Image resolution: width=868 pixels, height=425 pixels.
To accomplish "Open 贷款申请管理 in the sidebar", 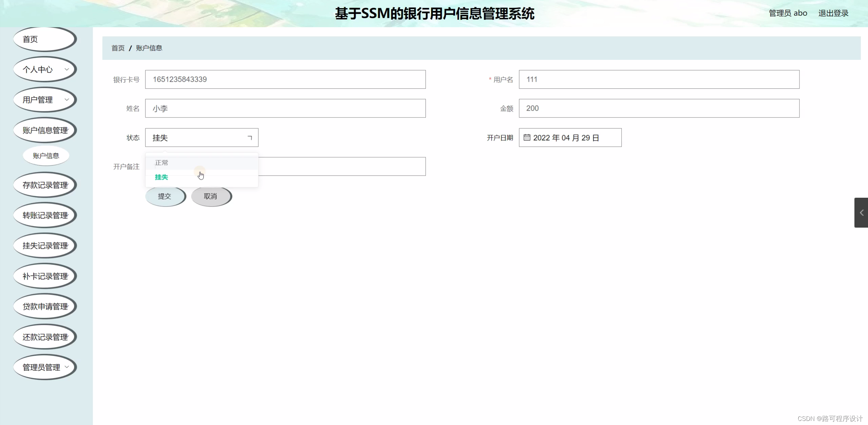I will (45, 306).
